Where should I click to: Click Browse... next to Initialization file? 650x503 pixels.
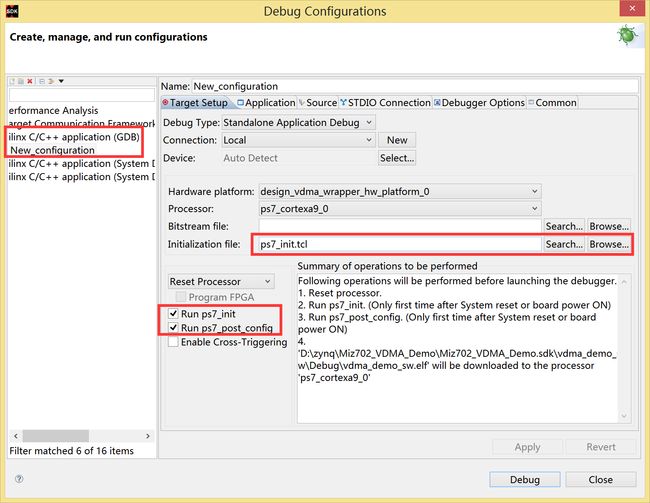609,244
